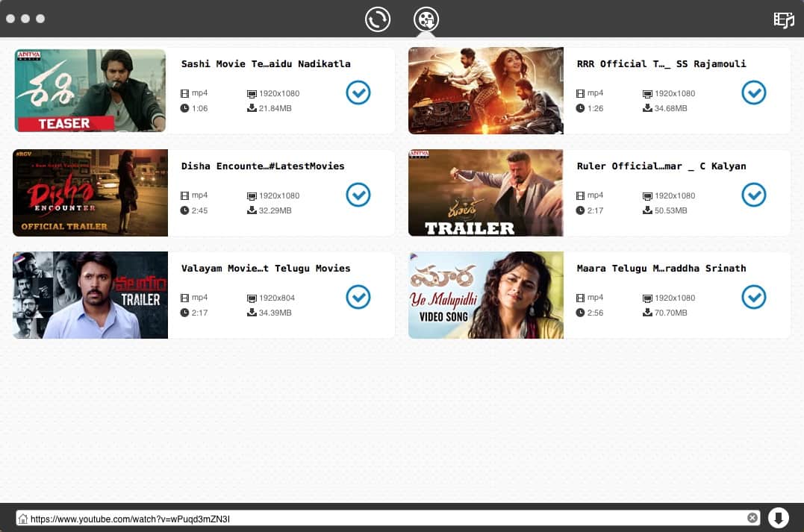
Task: Open the Sashi Teaser thumbnail
Action: [90, 91]
